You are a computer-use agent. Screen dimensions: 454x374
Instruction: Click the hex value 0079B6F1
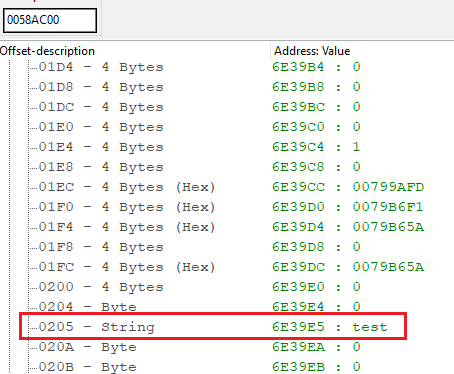coord(388,207)
